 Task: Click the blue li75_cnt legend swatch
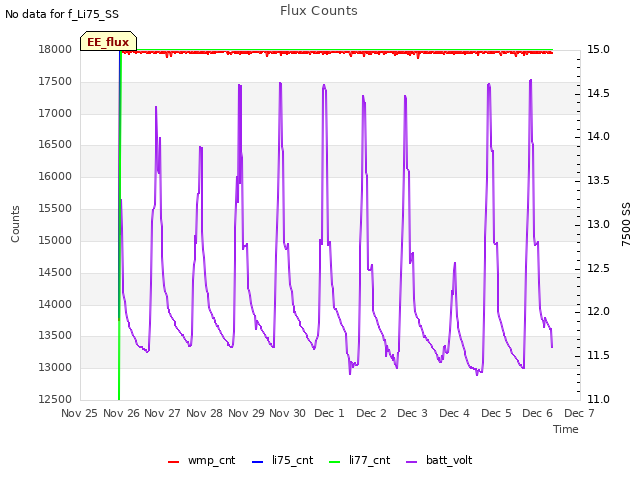click(258, 462)
